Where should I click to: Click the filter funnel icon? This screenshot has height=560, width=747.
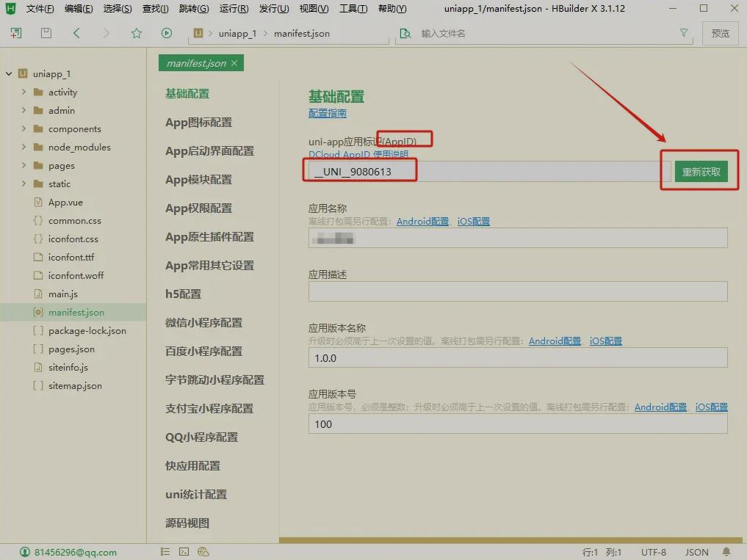pyautogui.click(x=684, y=33)
